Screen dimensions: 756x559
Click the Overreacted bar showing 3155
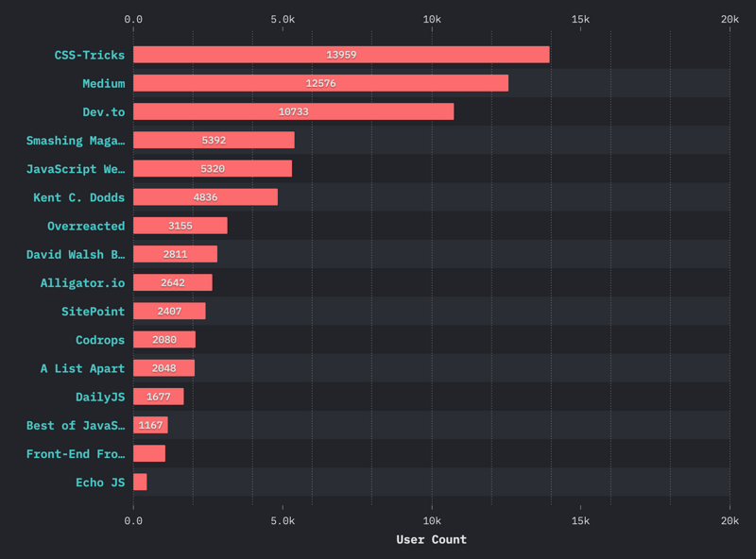[180, 226]
